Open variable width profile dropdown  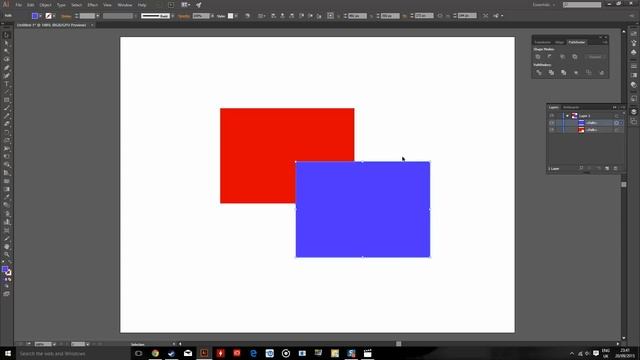(136, 16)
